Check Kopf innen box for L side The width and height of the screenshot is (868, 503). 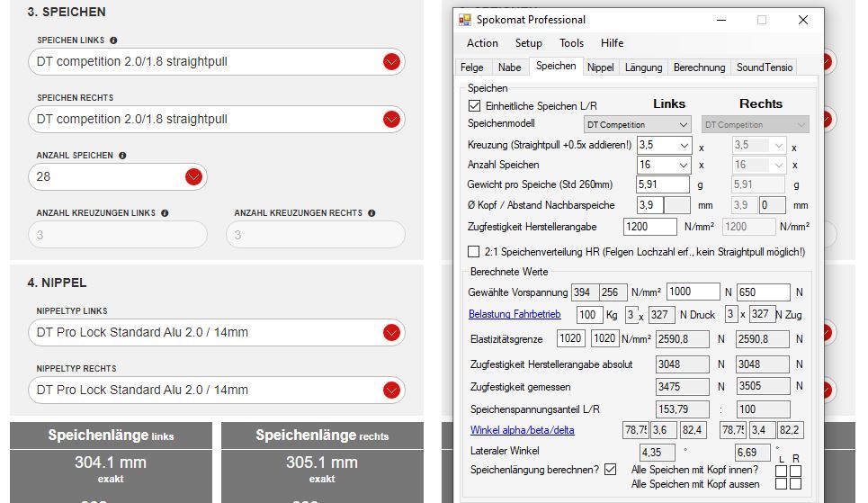(781, 471)
